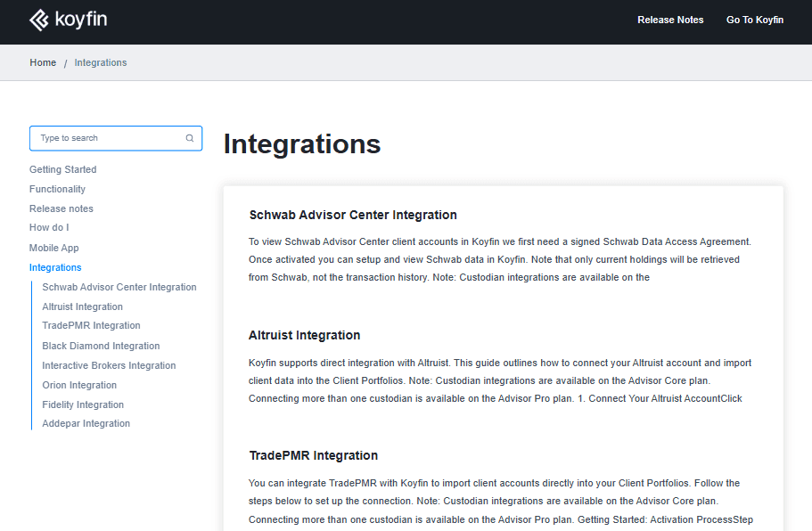Open the Orion Integration page
The image size is (812, 531).
pos(79,385)
